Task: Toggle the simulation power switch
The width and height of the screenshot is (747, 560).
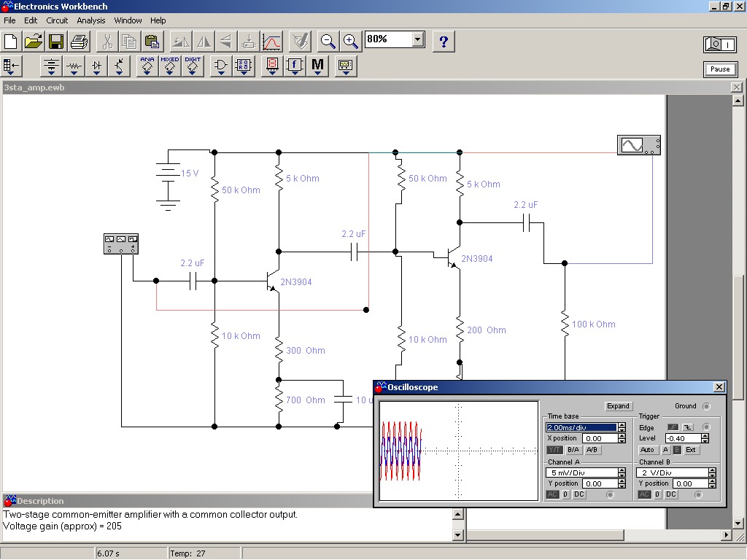Action: point(720,44)
